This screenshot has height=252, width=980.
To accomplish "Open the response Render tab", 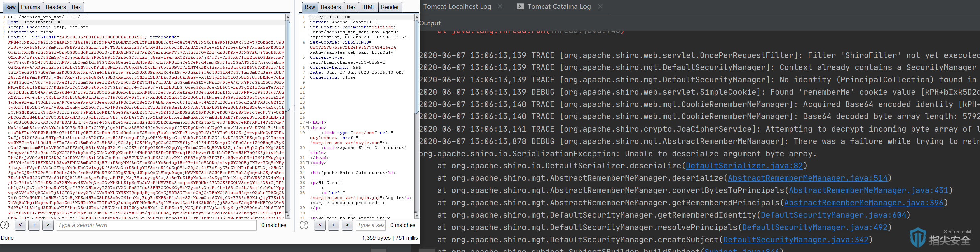I will click(390, 7).
